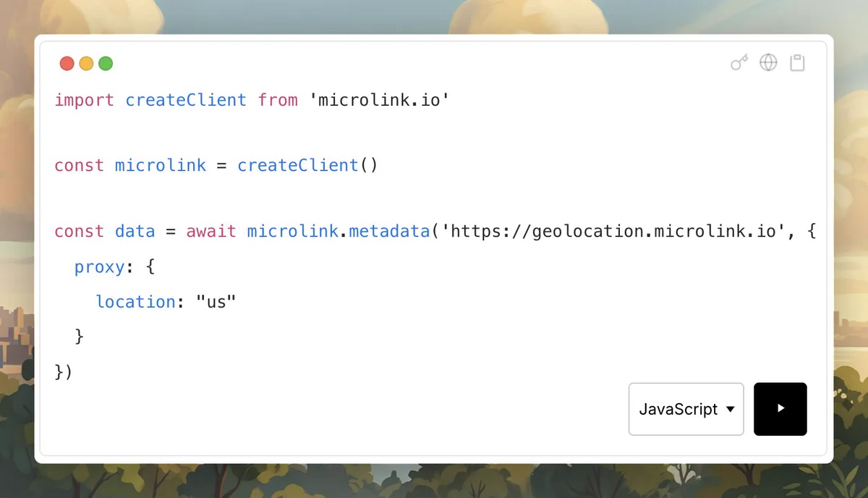Screen dimensions: 868x498
Task: Click the red close dot
Action: tap(67, 64)
